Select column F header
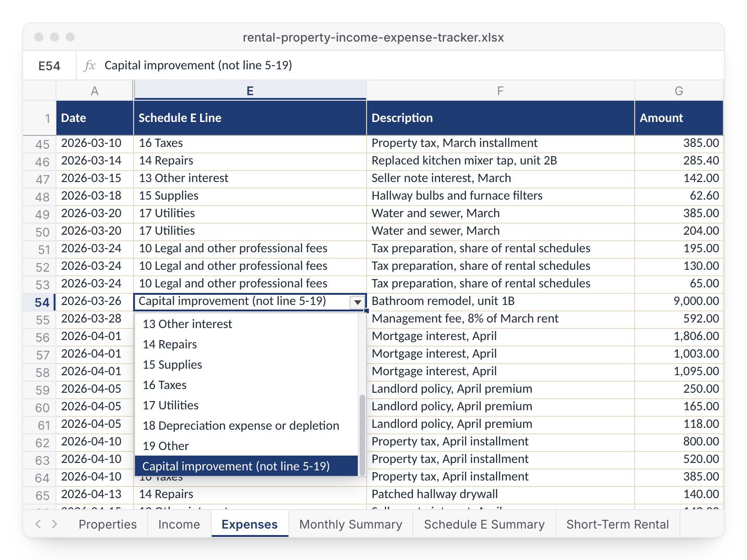Image resolution: width=747 pixels, height=560 pixels. point(500,91)
